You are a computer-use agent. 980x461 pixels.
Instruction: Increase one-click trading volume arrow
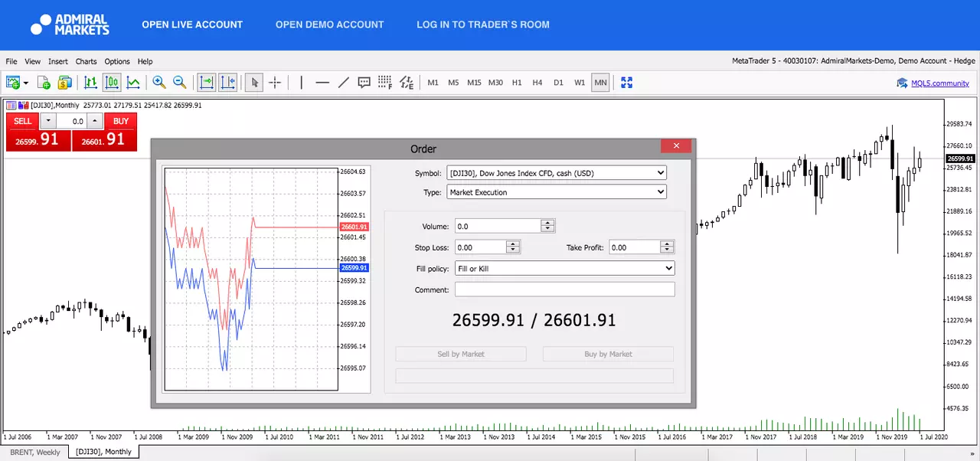(x=95, y=121)
